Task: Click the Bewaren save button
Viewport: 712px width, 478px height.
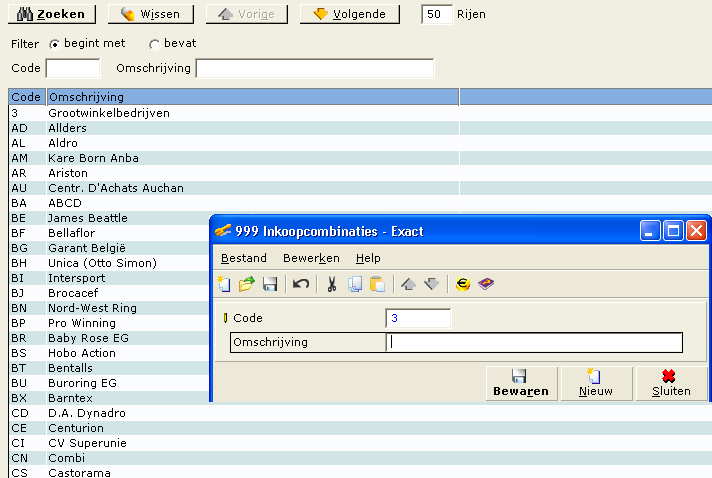Action: 521,384
